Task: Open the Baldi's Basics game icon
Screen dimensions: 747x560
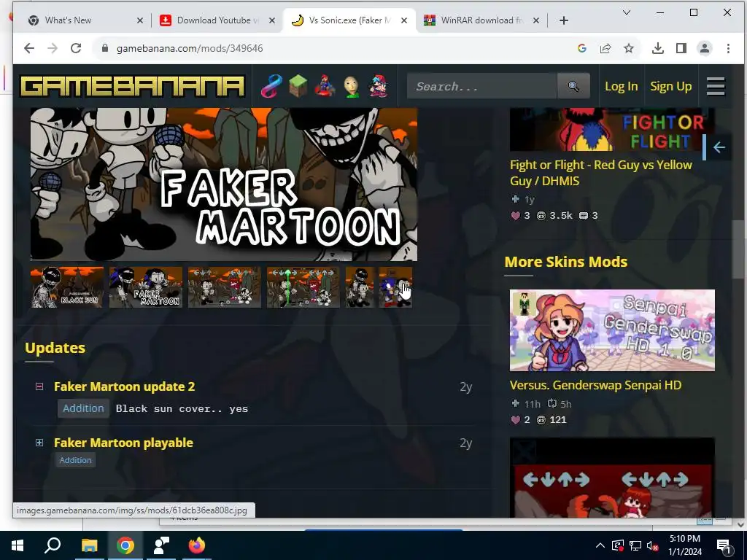Action: (x=352, y=87)
